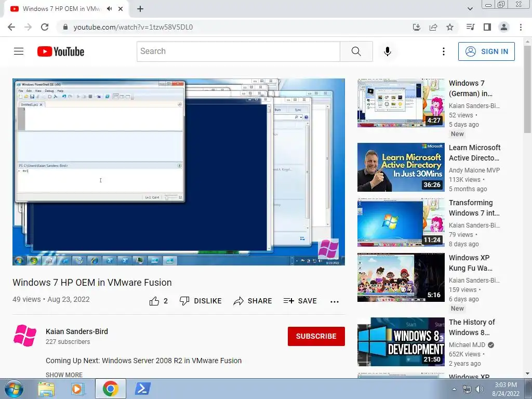Click the Chrome taskbar button

(110, 389)
